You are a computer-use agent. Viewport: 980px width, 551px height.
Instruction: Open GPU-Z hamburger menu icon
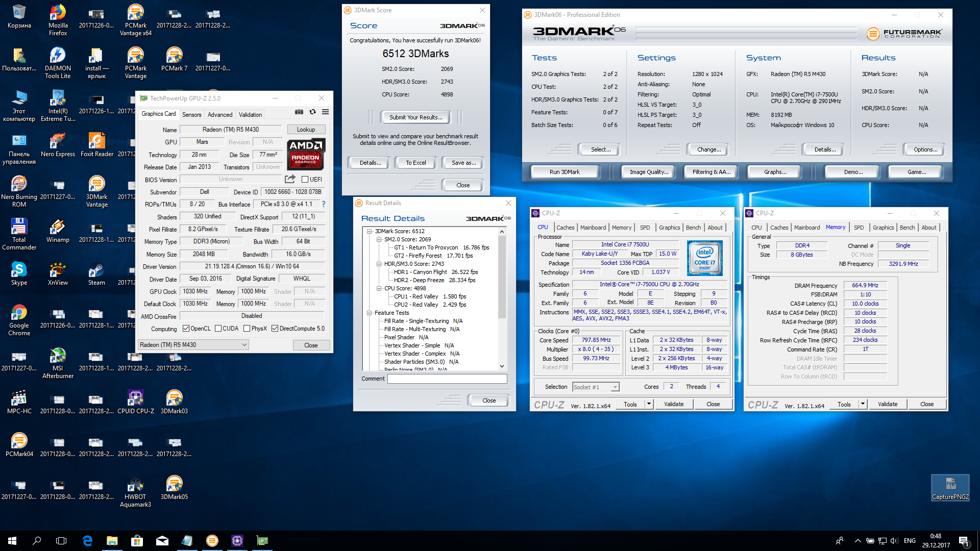pyautogui.click(x=325, y=112)
